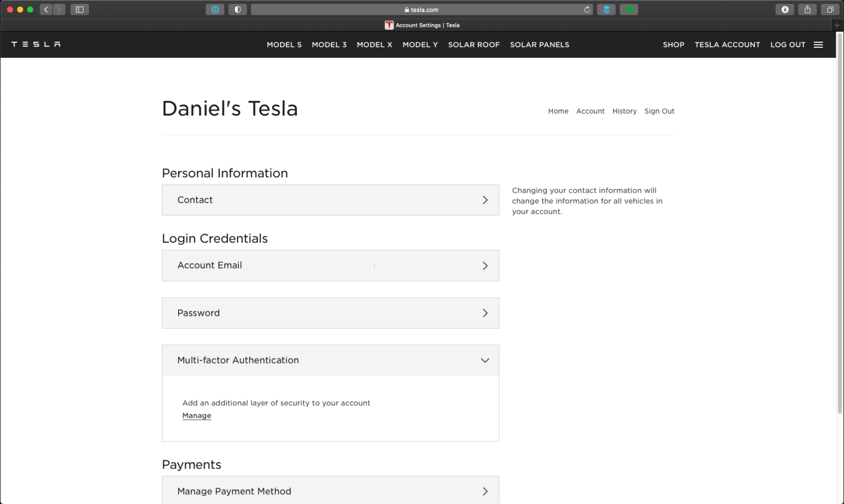This screenshot has width=844, height=504.
Task: Click the green Evernote clipper icon
Action: pos(629,9)
